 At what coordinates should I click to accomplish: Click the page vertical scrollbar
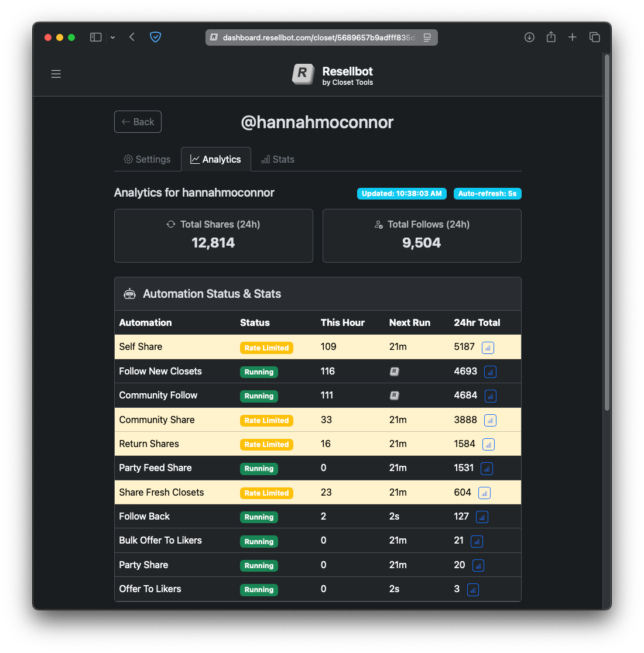click(607, 233)
